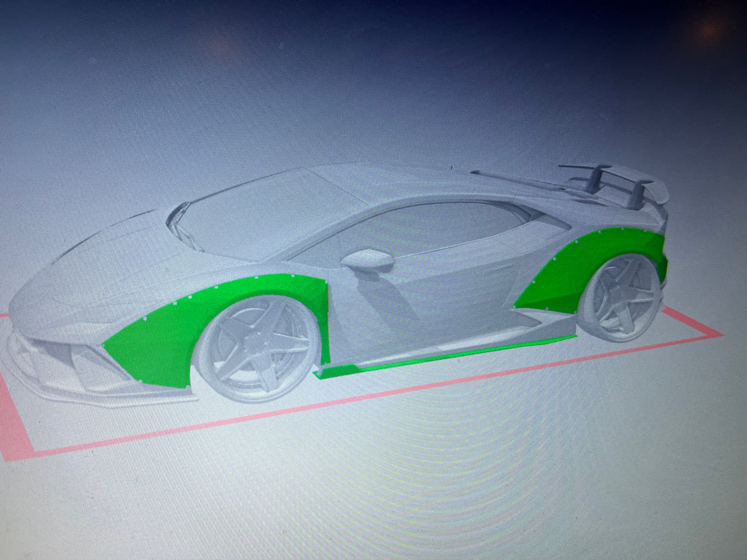The image size is (747, 560).
Task: Click empty viewport background above the car
Action: pos(362,77)
